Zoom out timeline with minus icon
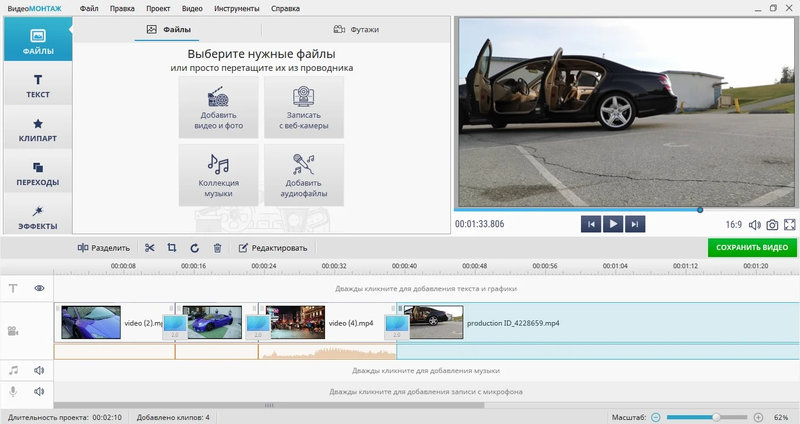Screen dimensions: 800x424 [656, 417]
